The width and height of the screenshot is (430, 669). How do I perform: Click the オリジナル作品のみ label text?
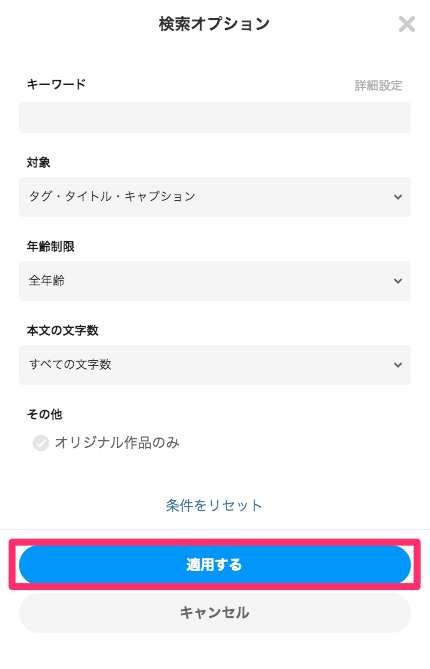click(117, 442)
